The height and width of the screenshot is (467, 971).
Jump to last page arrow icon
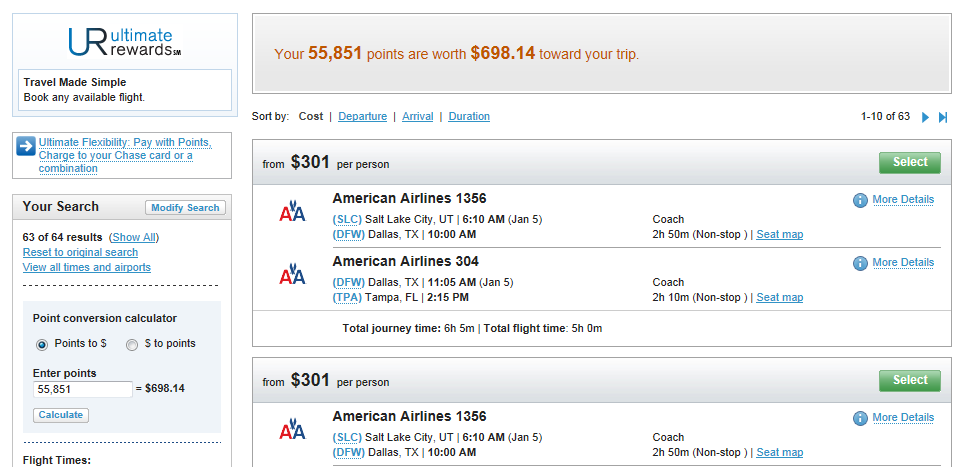tap(943, 117)
